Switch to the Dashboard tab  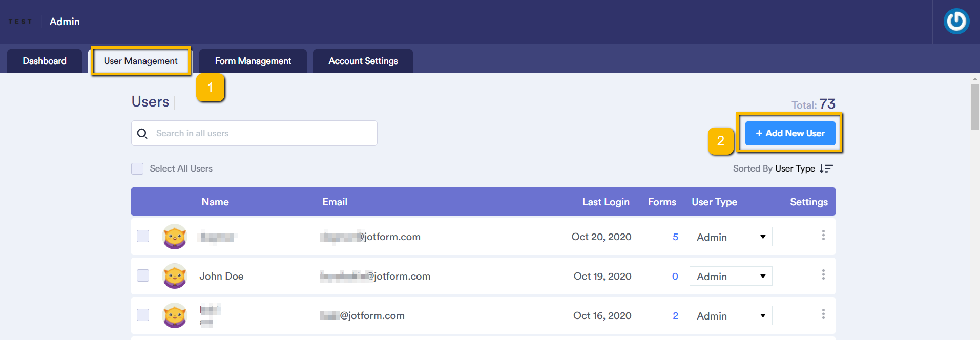coord(45,61)
